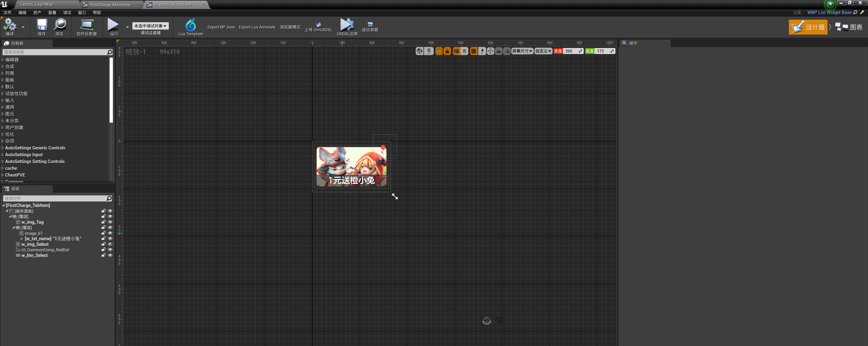Click the green source control icon at top right

click(830, 5)
